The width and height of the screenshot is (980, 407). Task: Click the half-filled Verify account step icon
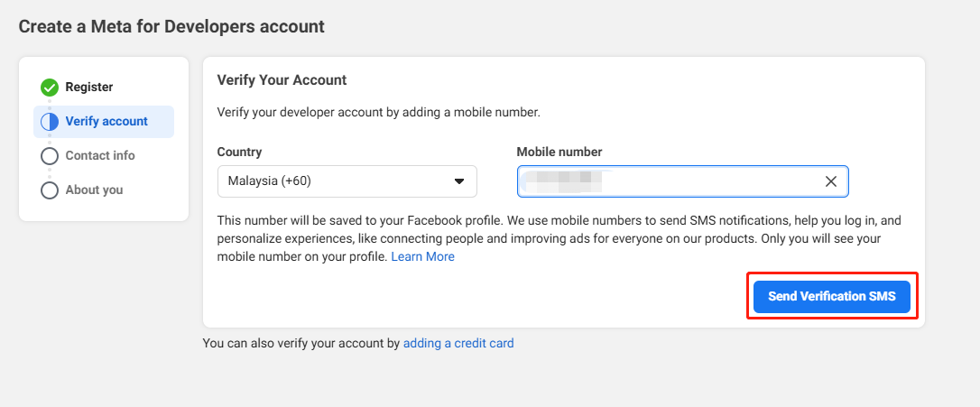click(x=50, y=122)
